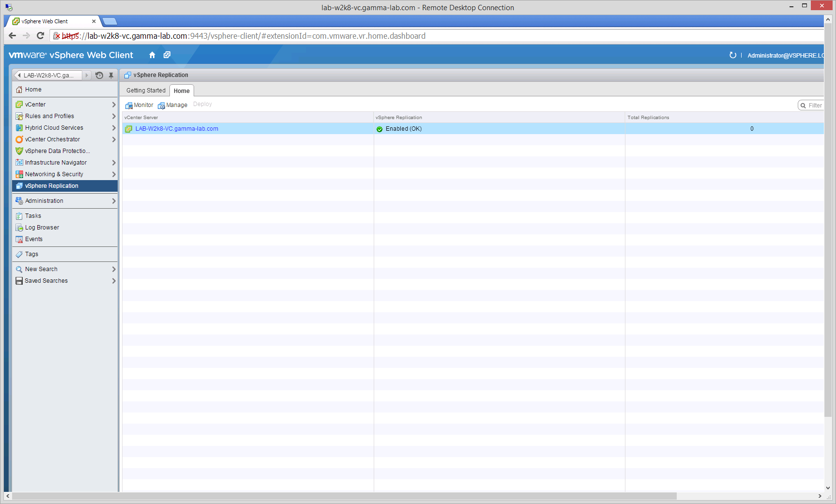
Task: Click the Filter search field
Action: (x=814, y=106)
